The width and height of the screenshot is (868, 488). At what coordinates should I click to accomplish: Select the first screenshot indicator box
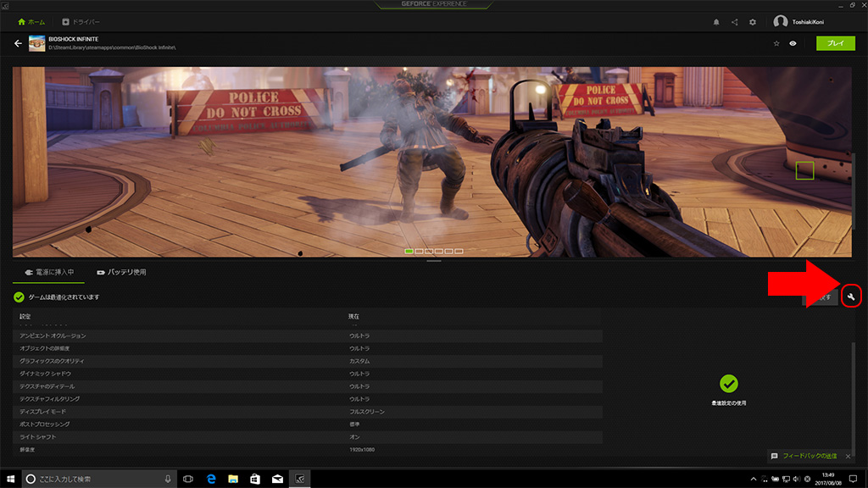(x=409, y=252)
